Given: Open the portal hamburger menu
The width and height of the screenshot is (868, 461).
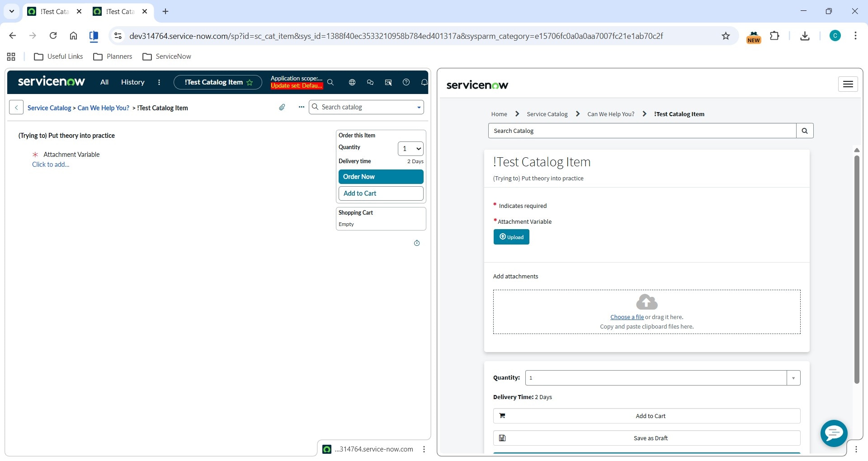Looking at the screenshot, I should pos(848,84).
